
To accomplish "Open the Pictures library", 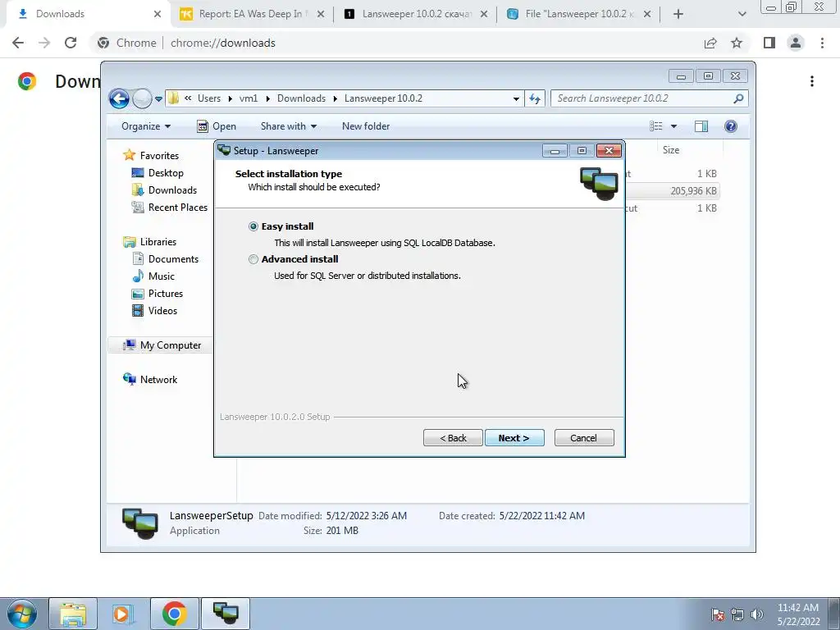I will (166, 294).
